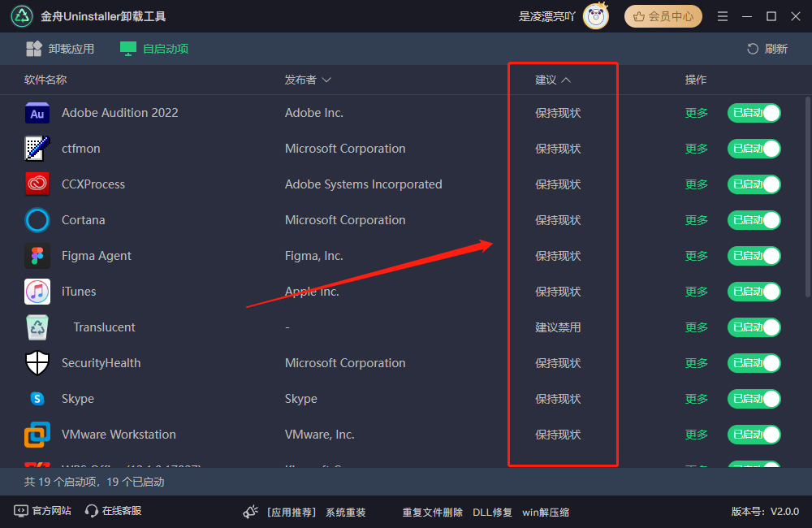Click the startup list vertical scrollbar
The width and height of the screenshot is (812, 528).
[x=808, y=197]
